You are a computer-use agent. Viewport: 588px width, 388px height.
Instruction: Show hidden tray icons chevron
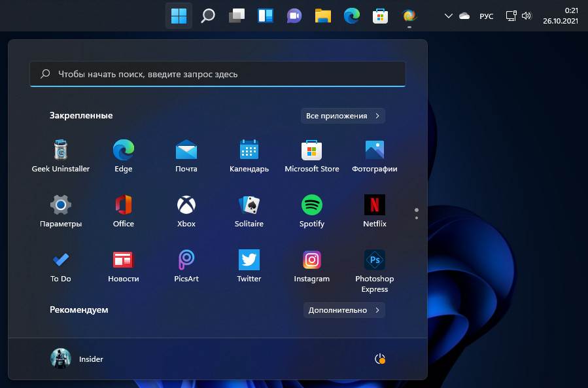coord(448,16)
